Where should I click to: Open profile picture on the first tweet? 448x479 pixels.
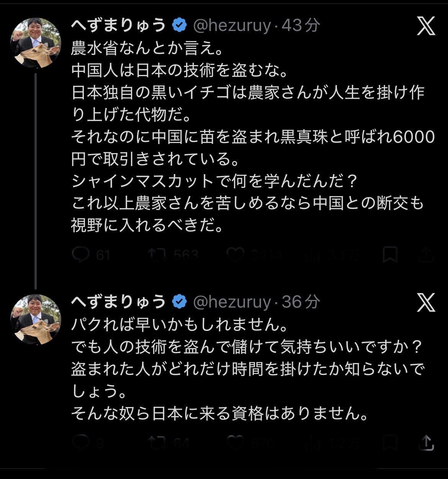click(36, 42)
